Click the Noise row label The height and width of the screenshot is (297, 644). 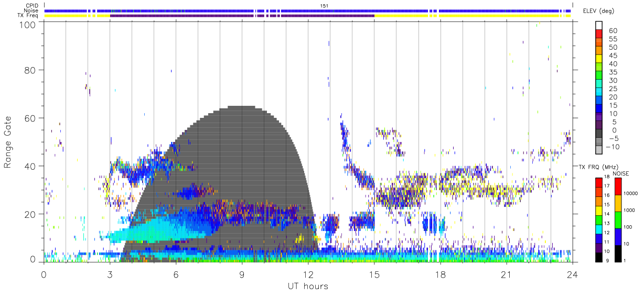coord(31,10)
